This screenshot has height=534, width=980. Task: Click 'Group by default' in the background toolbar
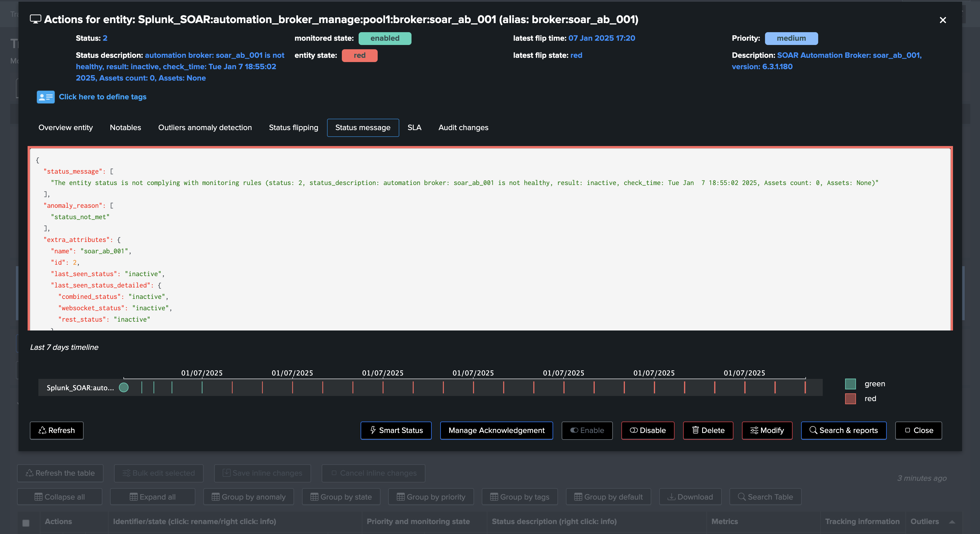coord(608,497)
